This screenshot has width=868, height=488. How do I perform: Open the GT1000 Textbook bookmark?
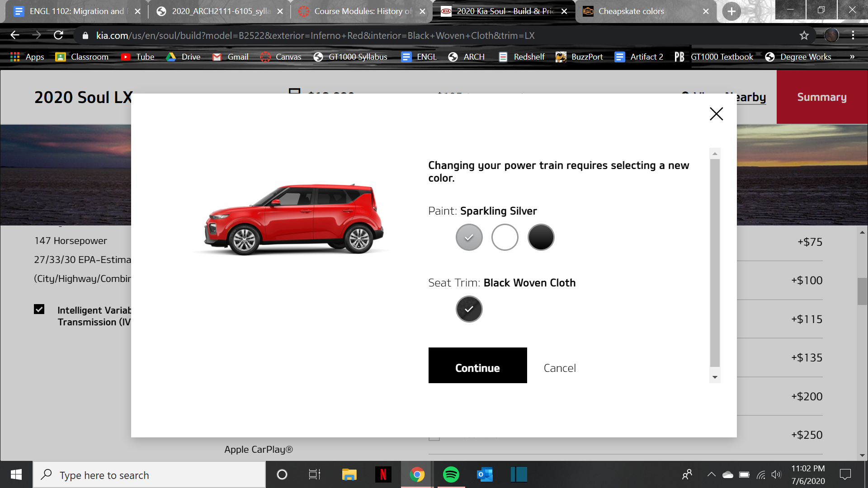[714, 57]
